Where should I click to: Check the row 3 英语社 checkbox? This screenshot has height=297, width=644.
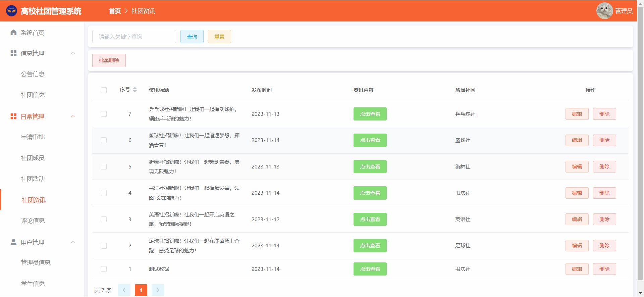pos(104,219)
